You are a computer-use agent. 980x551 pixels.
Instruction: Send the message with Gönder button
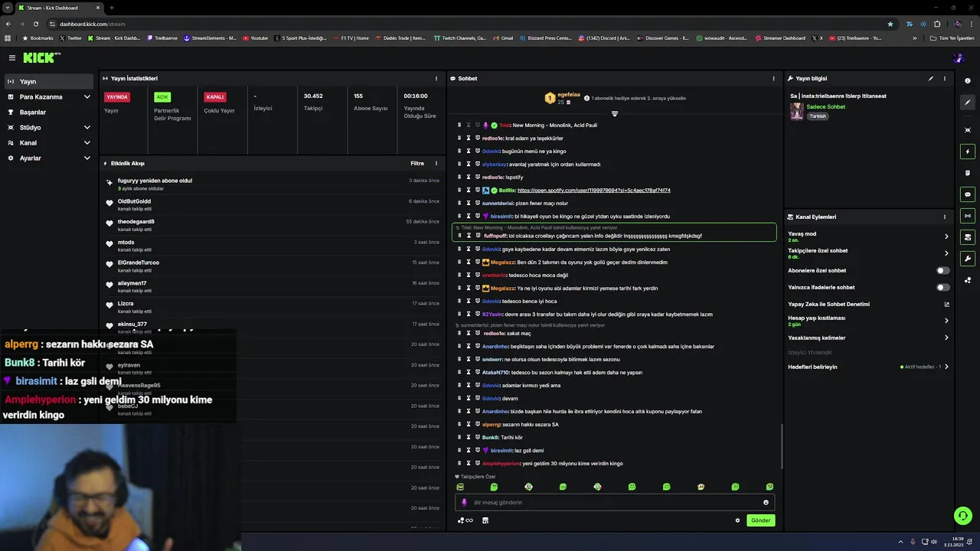(761, 520)
